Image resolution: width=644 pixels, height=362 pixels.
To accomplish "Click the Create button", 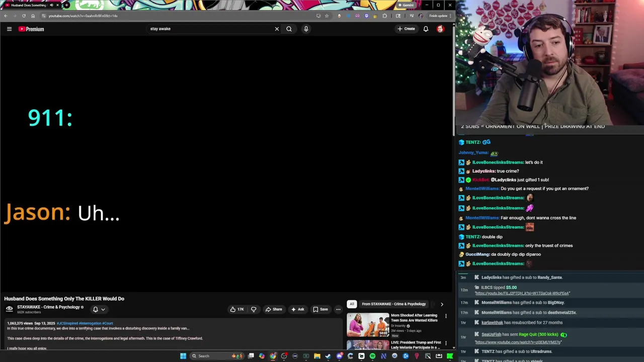I will (406, 29).
